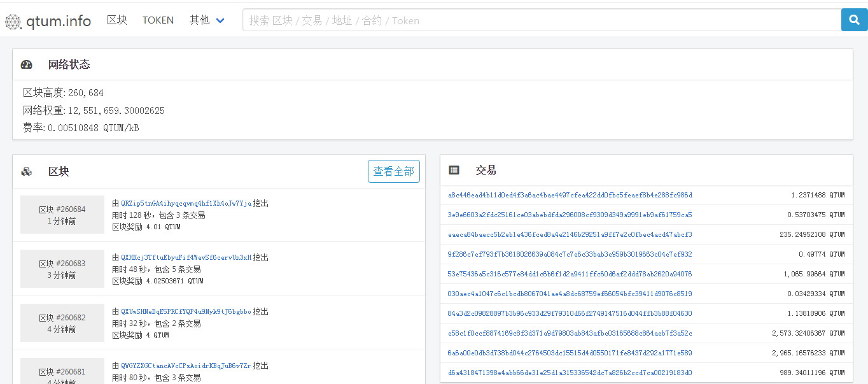Click the blue search magnifier button
Viewport: 868px width, 384px height.
(x=854, y=20)
